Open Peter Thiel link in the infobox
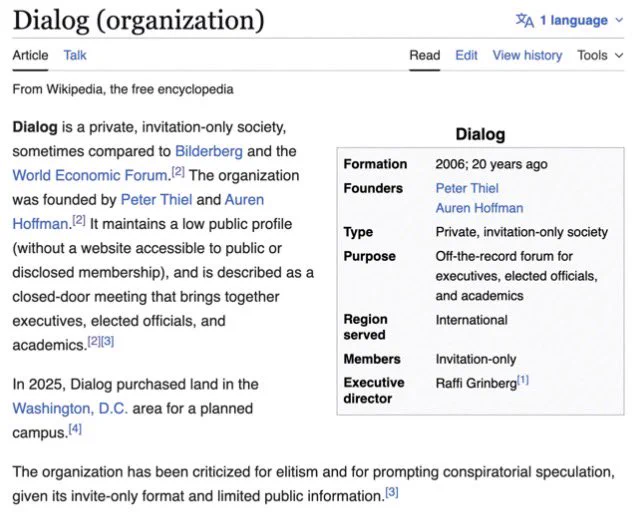Screen dimensions: 642x527 [x=467, y=188]
